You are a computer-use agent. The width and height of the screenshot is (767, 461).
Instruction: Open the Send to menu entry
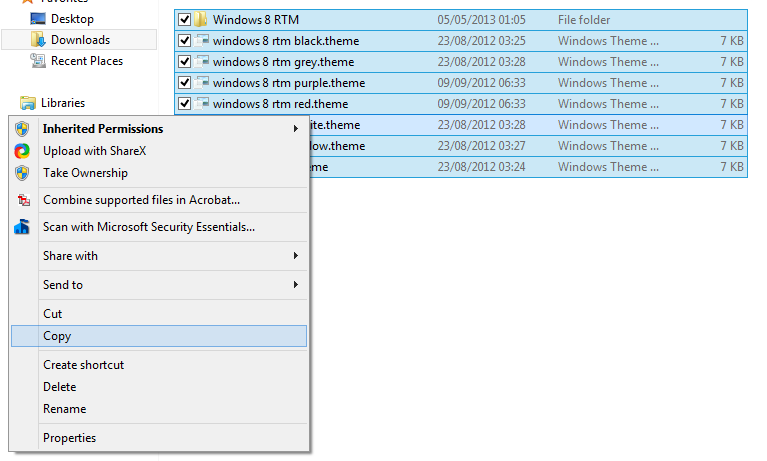(x=159, y=284)
